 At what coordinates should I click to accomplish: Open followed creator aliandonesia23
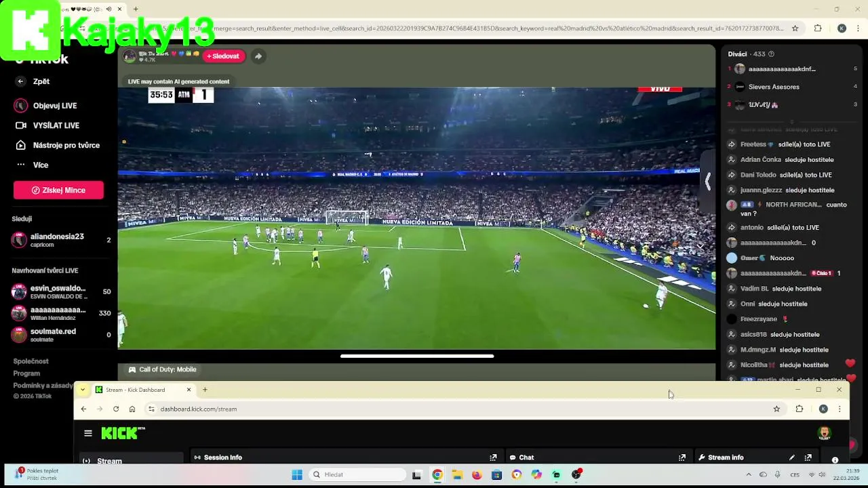pyautogui.click(x=61, y=240)
